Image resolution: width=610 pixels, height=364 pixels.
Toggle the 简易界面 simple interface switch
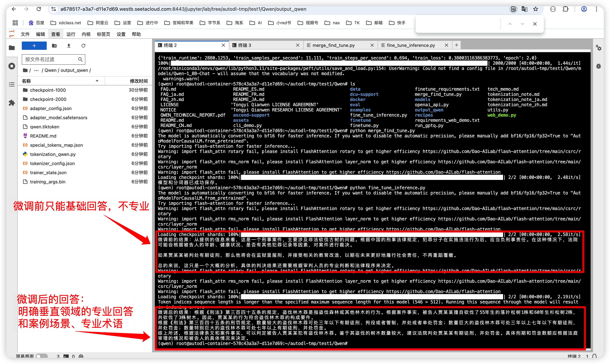(42, 356)
